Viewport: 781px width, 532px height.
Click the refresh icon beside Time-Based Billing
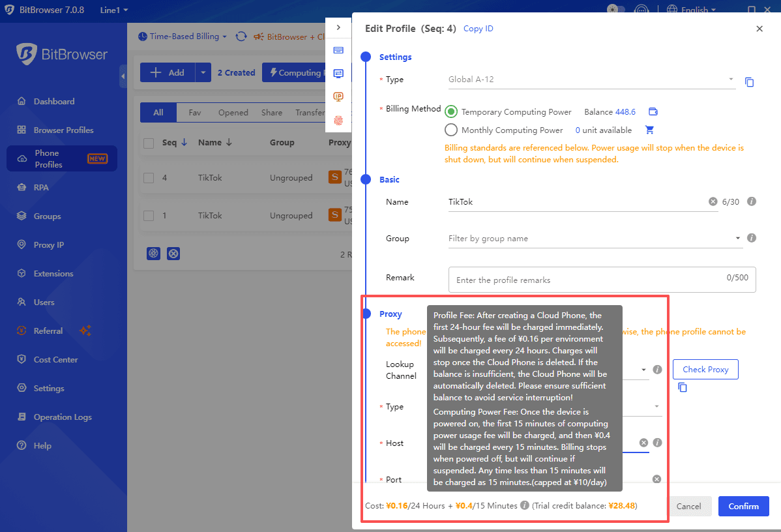coord(241,37)
